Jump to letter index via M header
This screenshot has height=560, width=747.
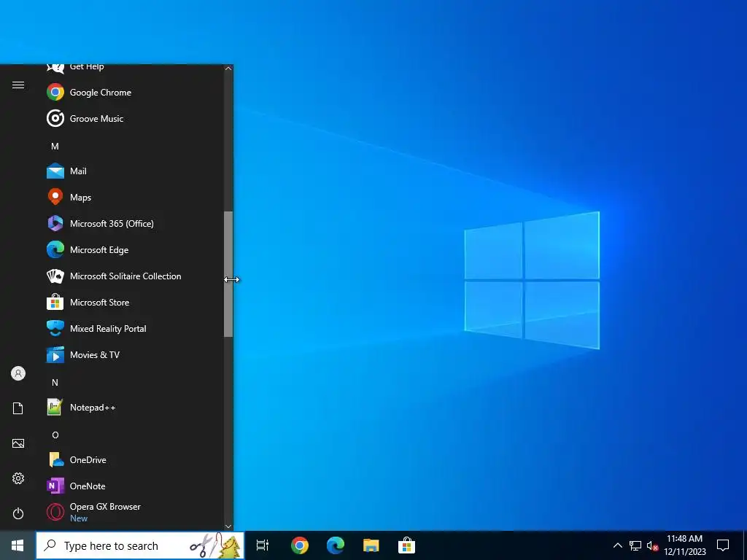click(x=55, y=146)
